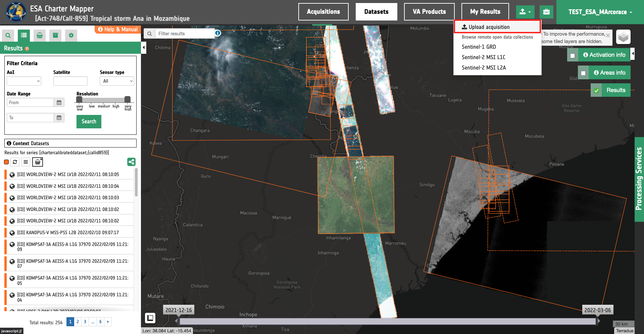Expand the Processing Services side panel
Image resolution: width=644 pixels, height=334 pixels.
(639, 179)
